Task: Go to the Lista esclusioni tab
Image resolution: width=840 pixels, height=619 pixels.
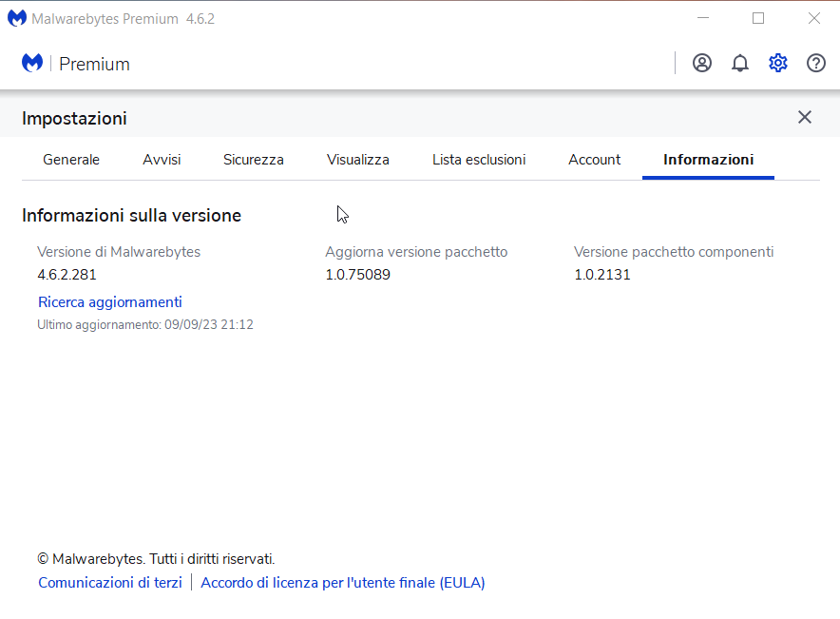Action: pos(479,160)
